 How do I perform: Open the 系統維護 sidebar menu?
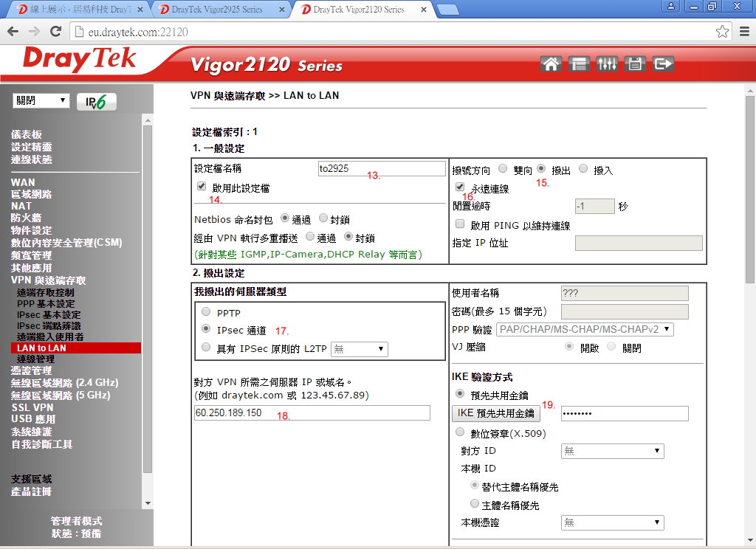31,432
